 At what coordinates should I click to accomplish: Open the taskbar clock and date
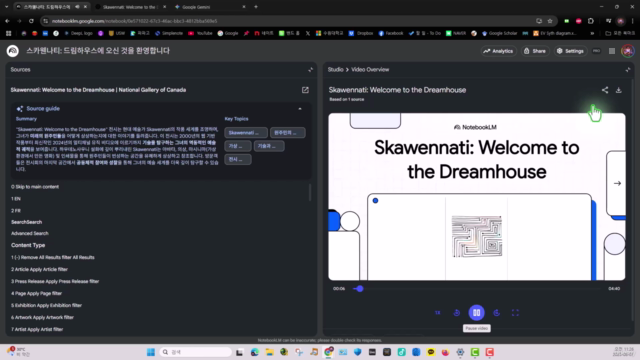click(x=624, y=352)
